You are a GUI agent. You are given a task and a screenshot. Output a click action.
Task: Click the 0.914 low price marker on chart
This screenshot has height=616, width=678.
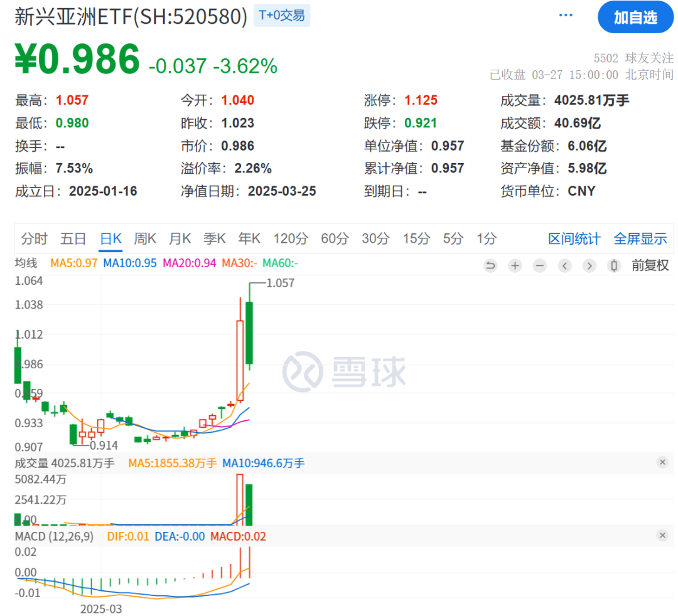click(x=104, y=445)
